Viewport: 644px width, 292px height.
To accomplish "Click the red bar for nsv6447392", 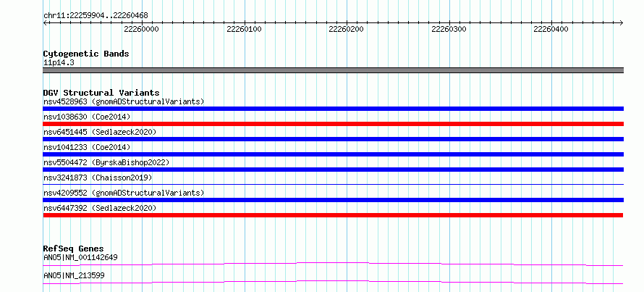I will (x=333, y=215).
